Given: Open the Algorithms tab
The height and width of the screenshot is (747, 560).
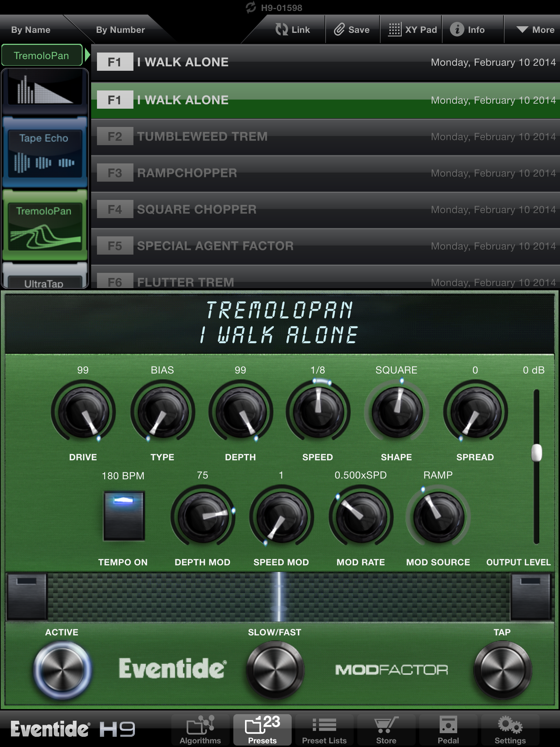Looking at the screenshot, I should click(x=201, y=729).
